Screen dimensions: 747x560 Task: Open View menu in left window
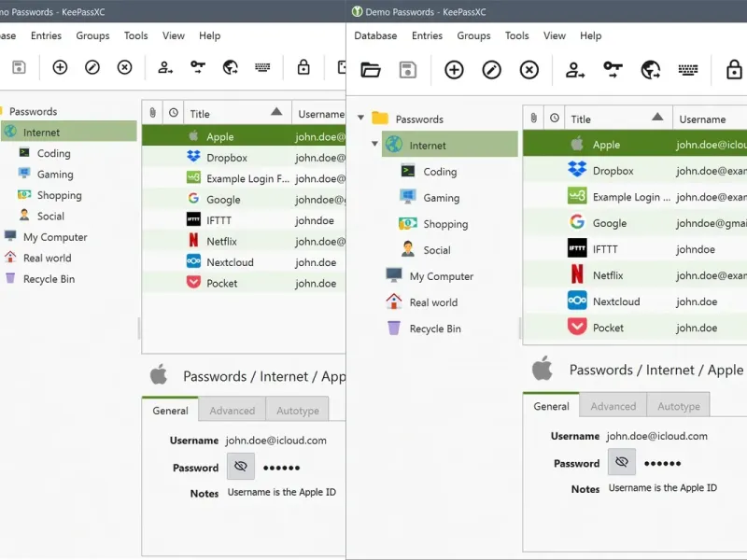click(x=174, y=35)
